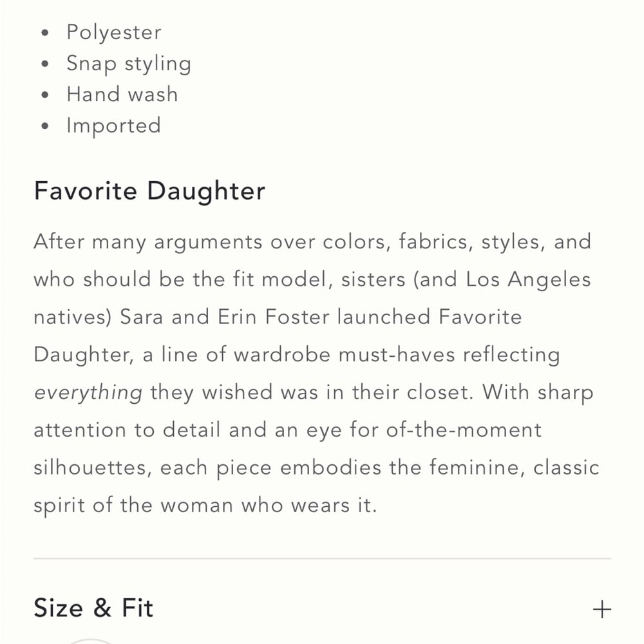644x644 pixels.
Task: Click the italic word everything
Action: (88, 393)
